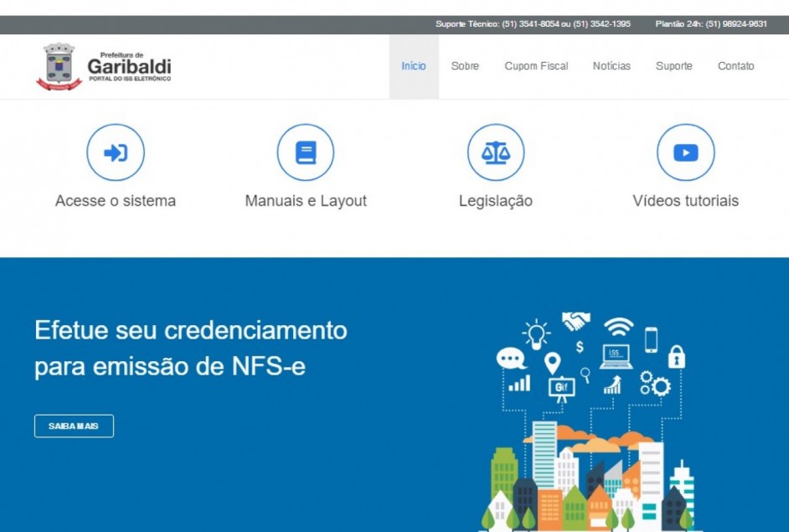Click the balance scales Legislação icon
The width and height of the screenshot is (789, 532).
pyautogui.click(x=496, y=152)
